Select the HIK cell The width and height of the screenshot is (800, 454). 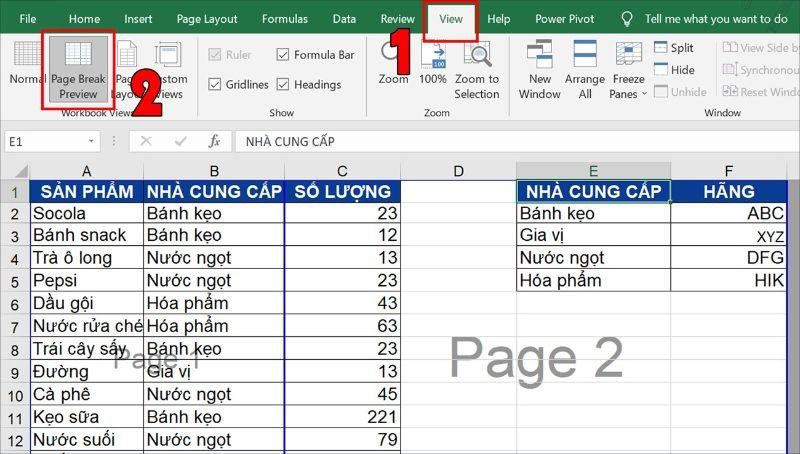729,280
